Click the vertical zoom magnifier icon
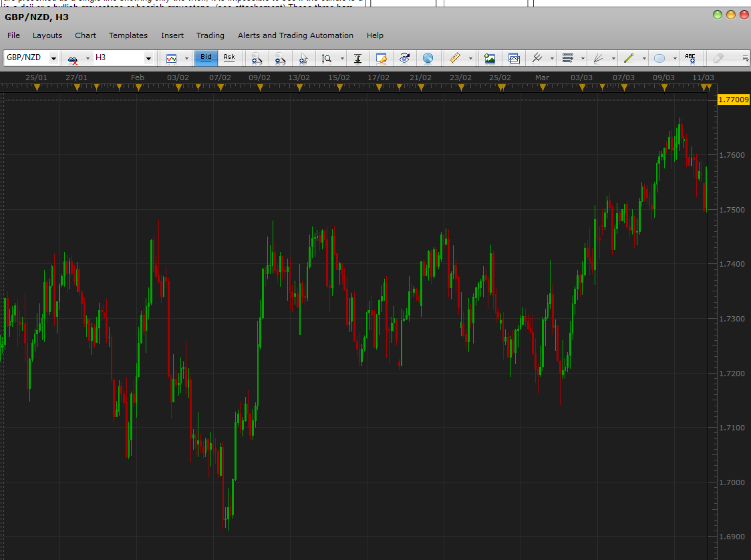 327,58
